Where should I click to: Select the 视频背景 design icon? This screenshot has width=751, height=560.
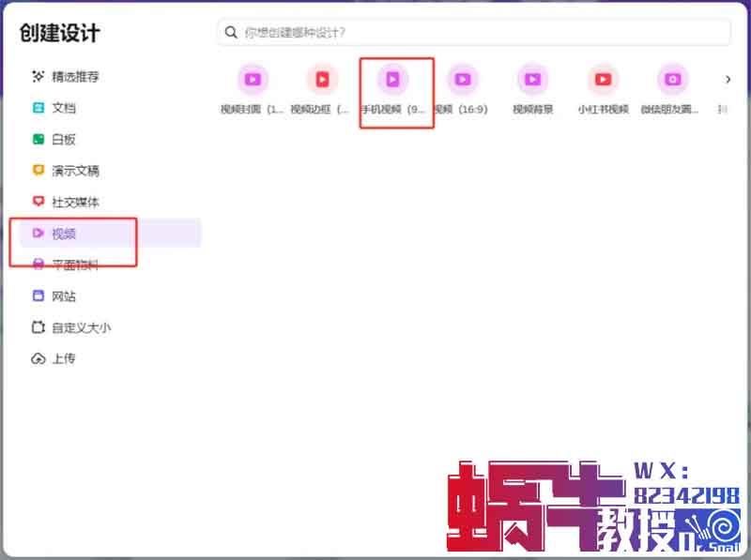[532, 80]
